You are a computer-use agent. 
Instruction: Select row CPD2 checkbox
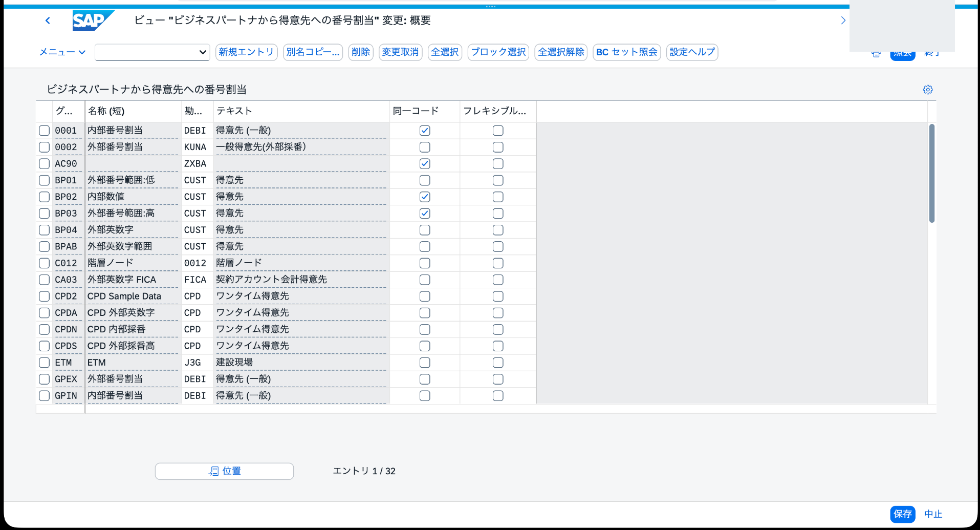(45, 296)
